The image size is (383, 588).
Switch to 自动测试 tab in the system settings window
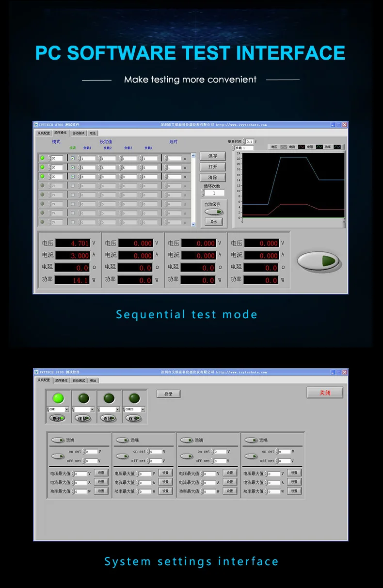coord(79,381)
